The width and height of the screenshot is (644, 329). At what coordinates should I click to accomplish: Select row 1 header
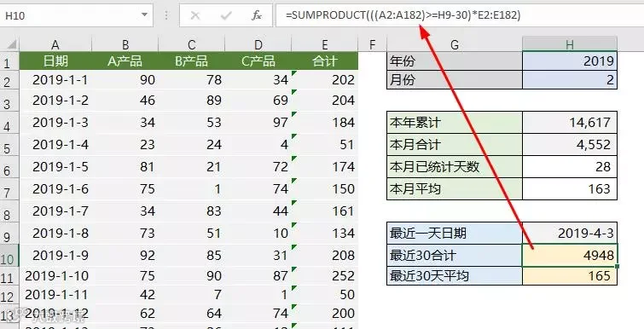click(9, 61)
